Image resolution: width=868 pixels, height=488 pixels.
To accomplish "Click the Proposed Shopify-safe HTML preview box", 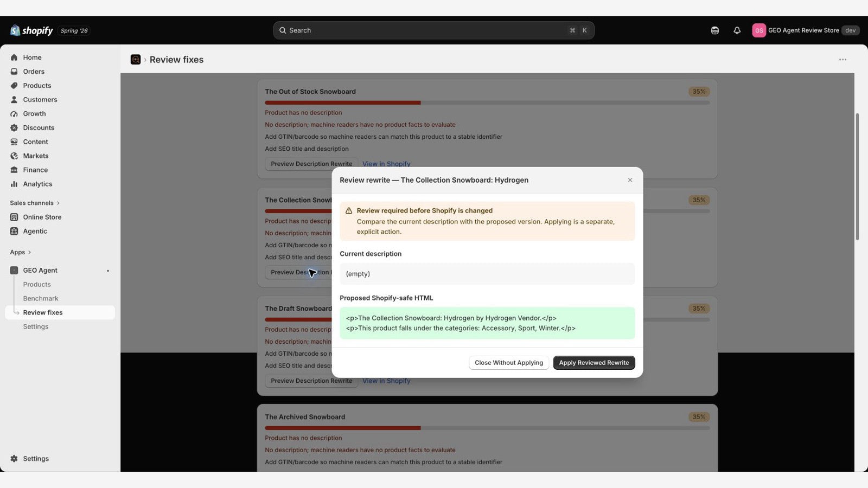I will point(487,323).
